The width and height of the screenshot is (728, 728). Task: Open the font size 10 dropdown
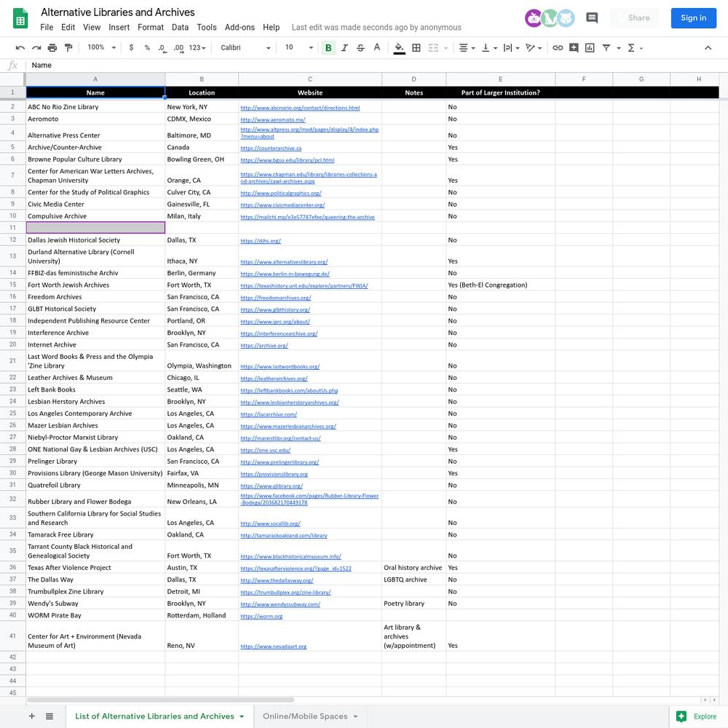pos(298,47)
